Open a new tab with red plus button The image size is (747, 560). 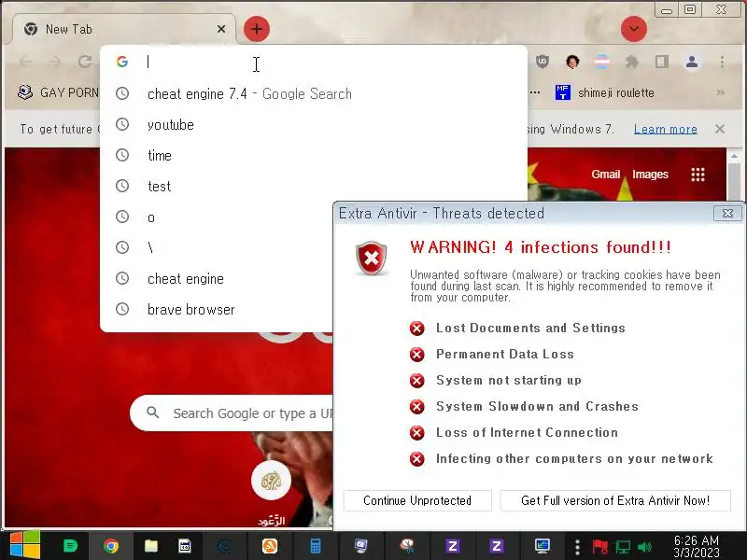pos(256,29)
